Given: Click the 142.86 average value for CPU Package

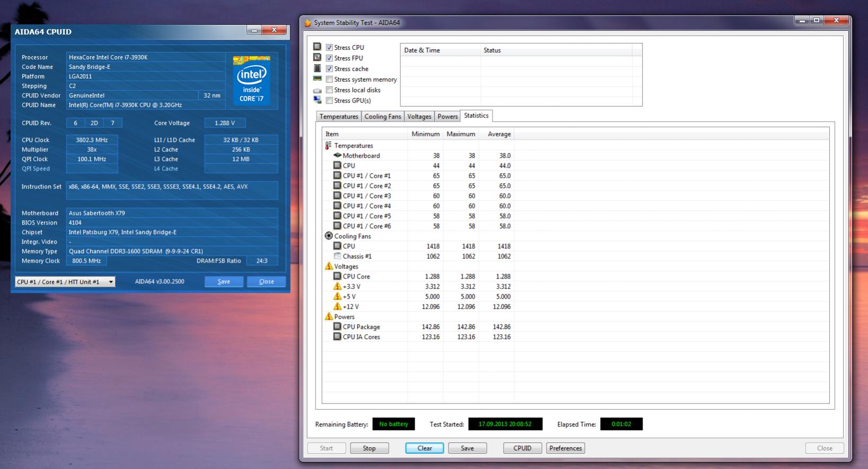Looking at the screenshot, I should click(502, 327).
